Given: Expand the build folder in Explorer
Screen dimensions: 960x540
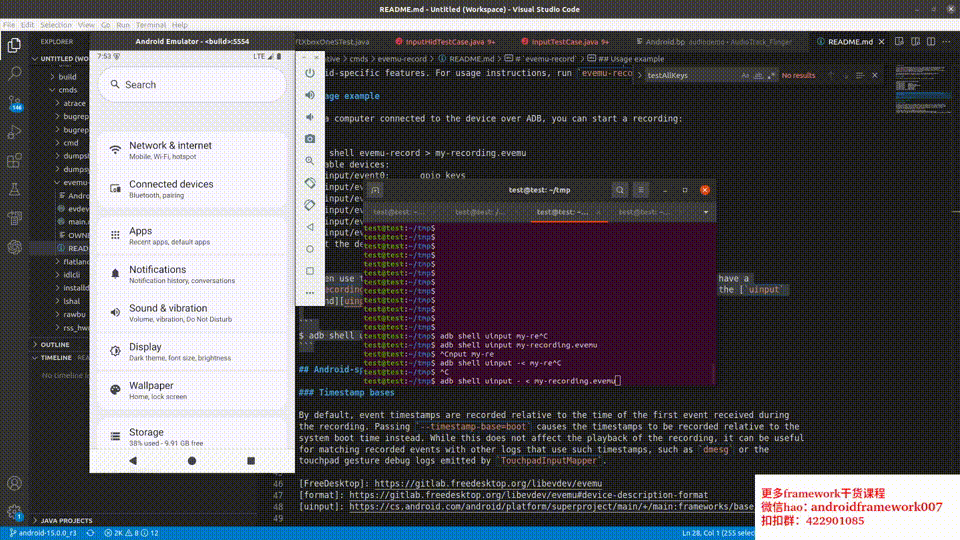Looking at the screenshot, I should pyautogui.click(x=67, y=77).
